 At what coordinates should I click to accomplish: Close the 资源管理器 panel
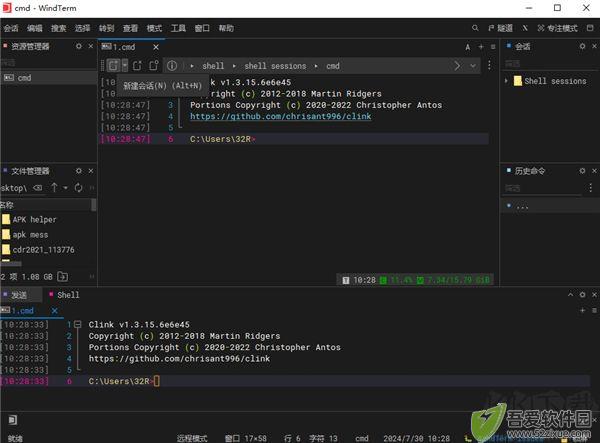click(91, 46)
